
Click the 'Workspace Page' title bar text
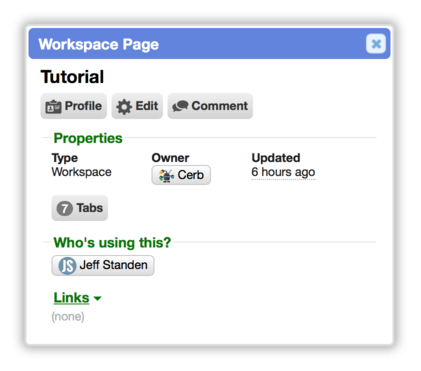pos(99,44)
